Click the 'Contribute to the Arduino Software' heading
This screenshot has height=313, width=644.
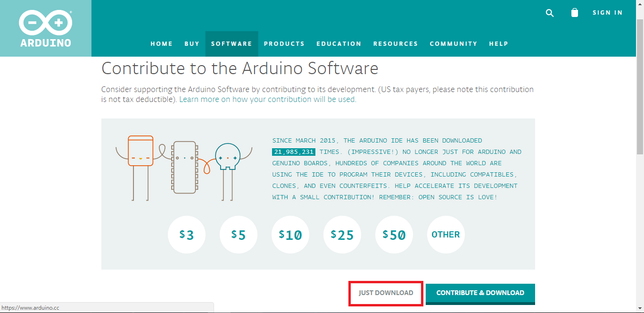click(x=240, y=68)
